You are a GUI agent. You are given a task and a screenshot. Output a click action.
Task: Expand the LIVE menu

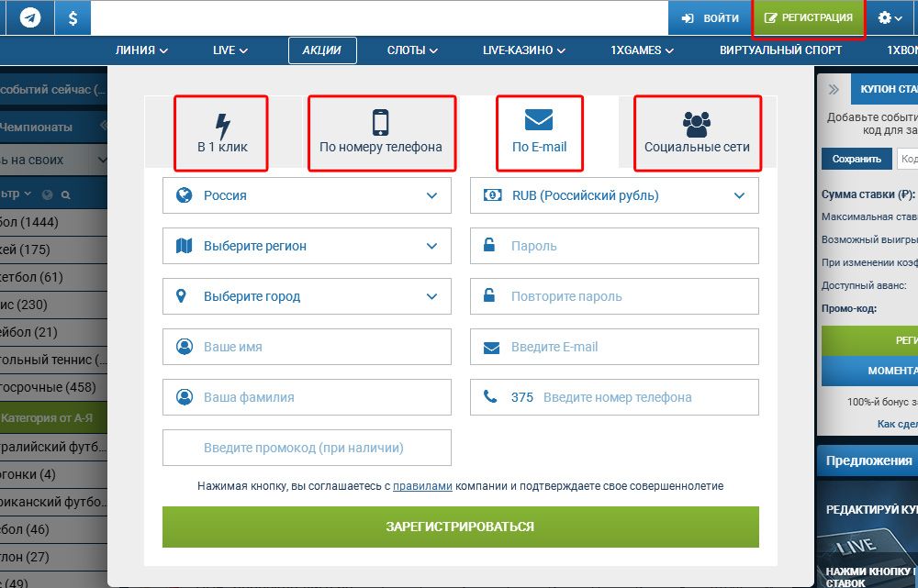coord(230,50)
